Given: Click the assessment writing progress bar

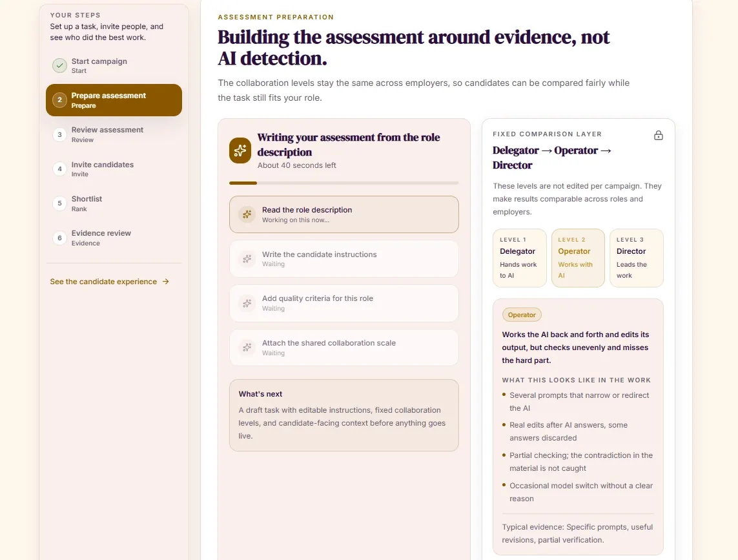Looking at the screenshot, I should tap(344, 183).
